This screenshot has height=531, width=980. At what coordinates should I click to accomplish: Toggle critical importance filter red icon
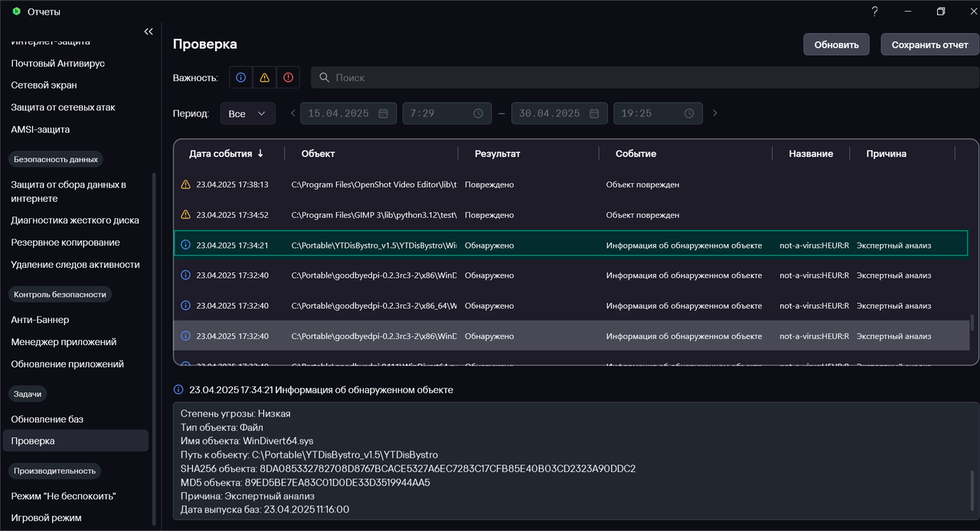(x=288, y=77)
